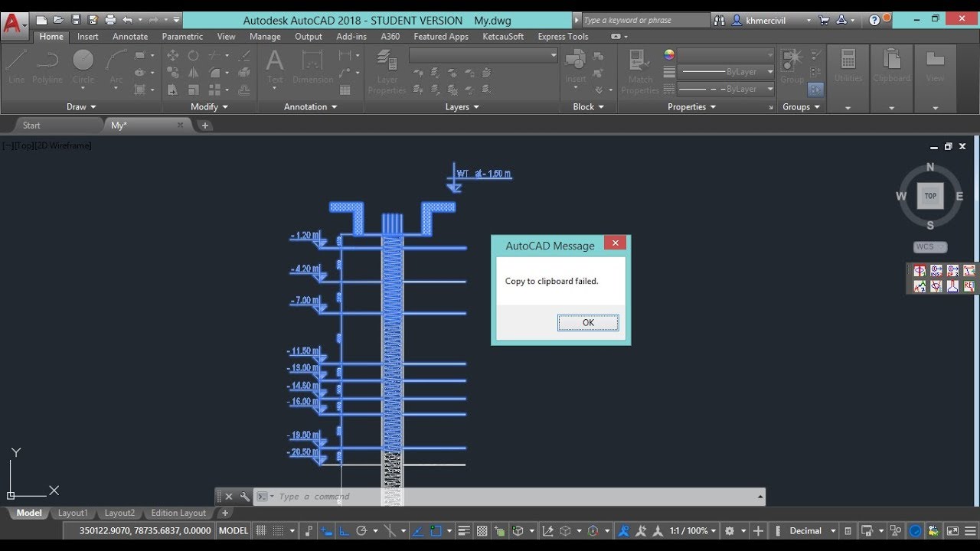
Task: Open Autodesk App Store cart icon
Action: point(825,20)
